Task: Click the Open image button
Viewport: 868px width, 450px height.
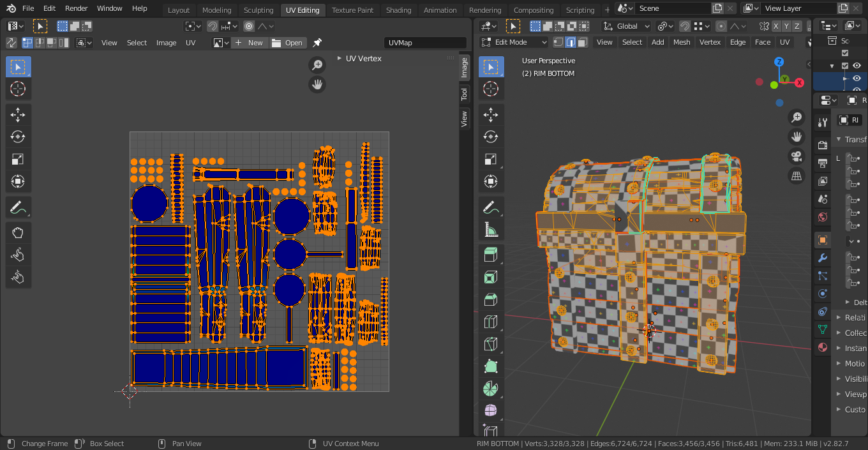Action: pos(288,43)
